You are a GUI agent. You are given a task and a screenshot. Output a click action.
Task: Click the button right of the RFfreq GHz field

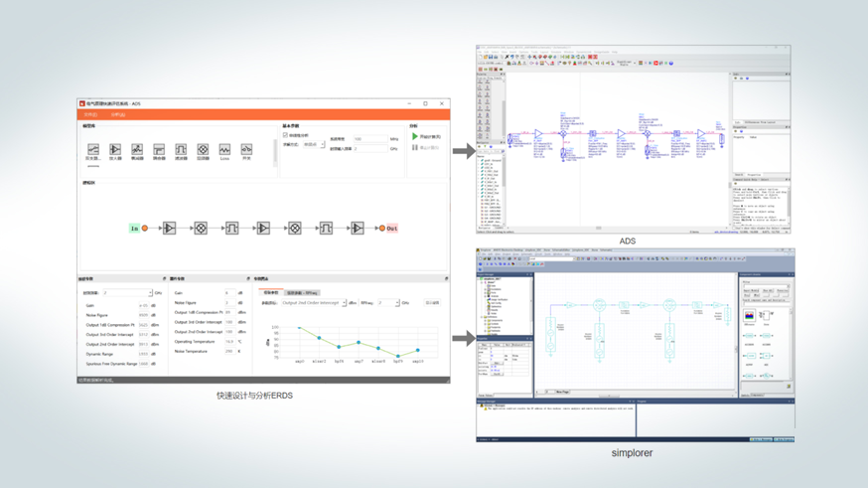point(432,303)
